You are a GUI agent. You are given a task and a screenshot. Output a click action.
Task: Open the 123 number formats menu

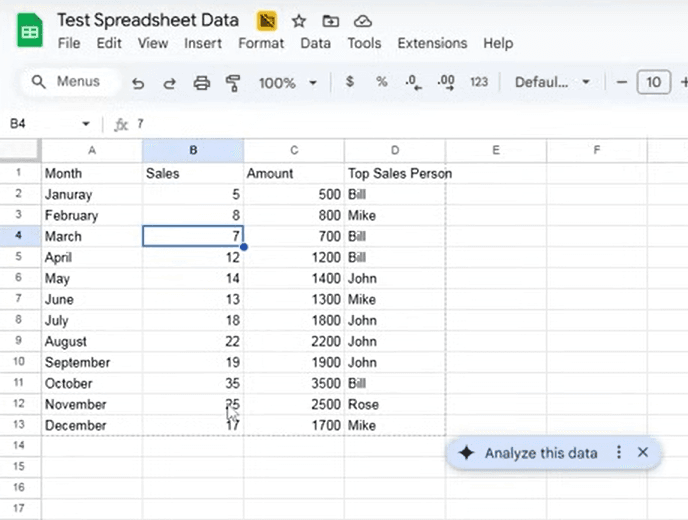point(479,82)
